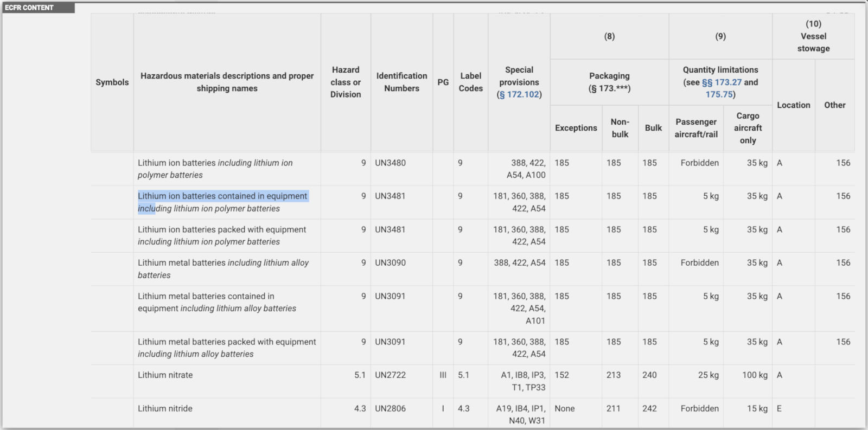Click the 'Non-bulk' column header
The height and width of the screenshot is (430, 868).
pos(620,128)
